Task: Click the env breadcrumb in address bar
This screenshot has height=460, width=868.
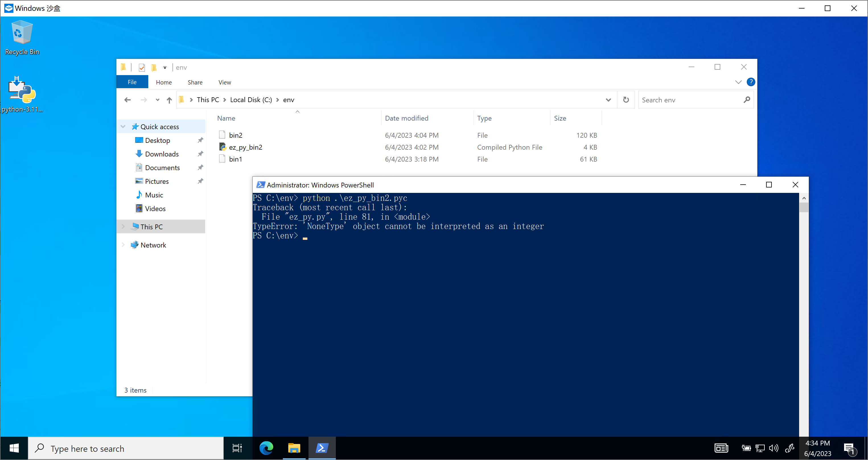Action: pyautogui.click(x=289, y=100)
